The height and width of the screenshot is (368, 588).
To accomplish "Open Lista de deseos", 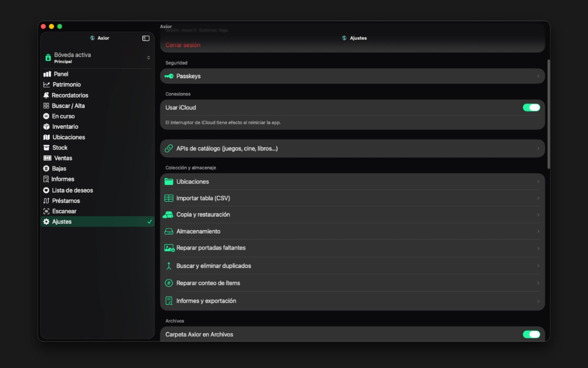I will pos(97,190).
